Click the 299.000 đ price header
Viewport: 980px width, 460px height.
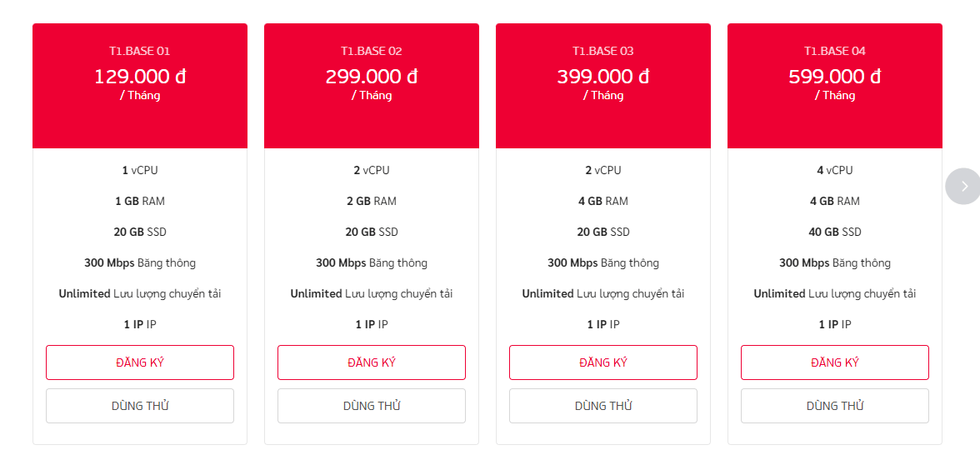point(371,77)
